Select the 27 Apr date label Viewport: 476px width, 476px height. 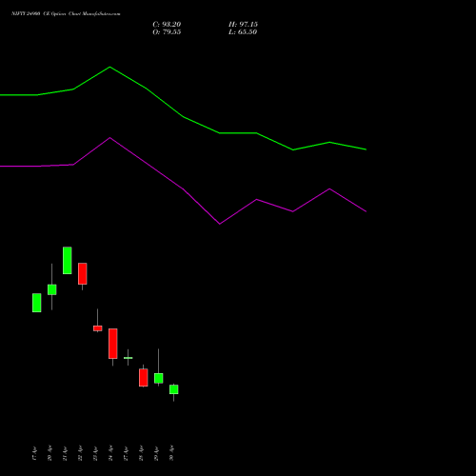pos(126,453)
